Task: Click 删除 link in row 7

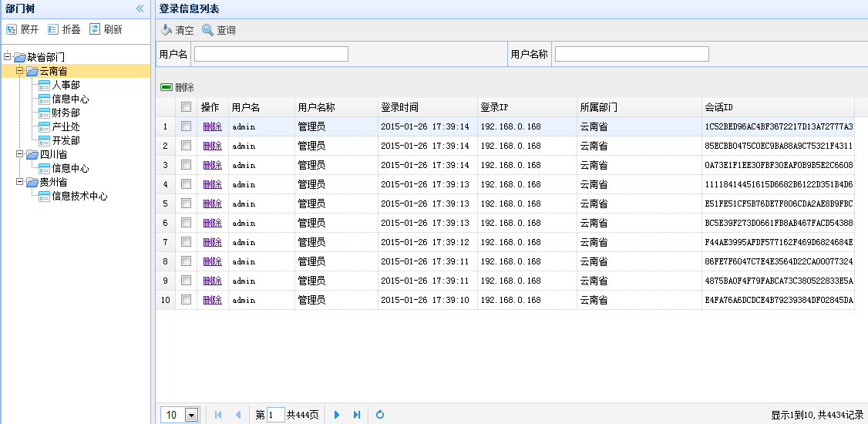Action: coord(213,242)
